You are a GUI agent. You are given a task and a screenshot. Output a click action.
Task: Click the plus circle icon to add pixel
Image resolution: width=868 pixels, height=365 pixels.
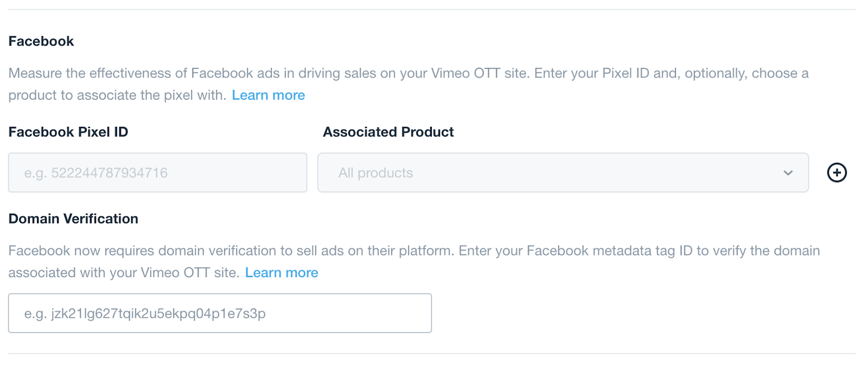[x=837, y=172]
